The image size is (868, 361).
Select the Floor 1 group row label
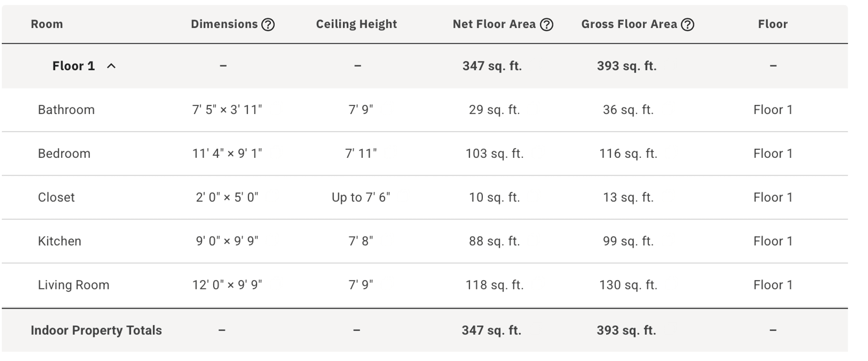point(74,66)
